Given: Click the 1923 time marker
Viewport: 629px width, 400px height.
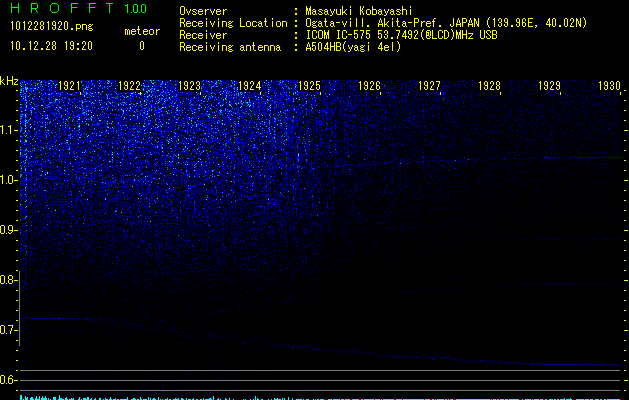Looking at the screenshot, I should pyautogui.click(x=189, y=86).
